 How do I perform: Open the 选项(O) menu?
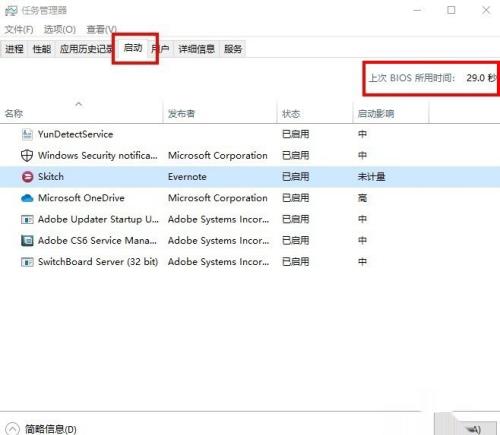[x=60, y=30]
